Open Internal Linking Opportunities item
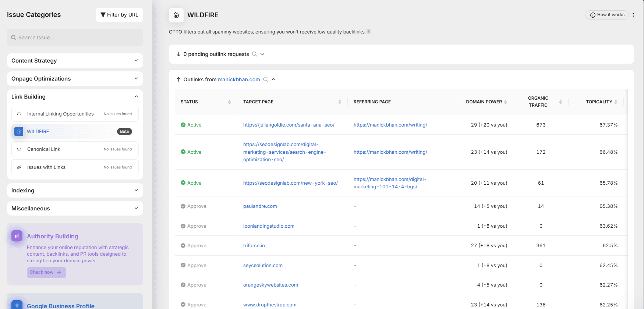This screenshot has height=309, width=644. click(x=60, y=114)
